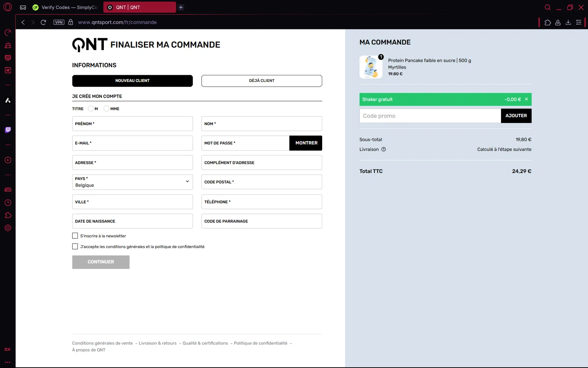Open Politique de confidentialité footer link
The width and height of the screenshot is (588, 368).
261,343
